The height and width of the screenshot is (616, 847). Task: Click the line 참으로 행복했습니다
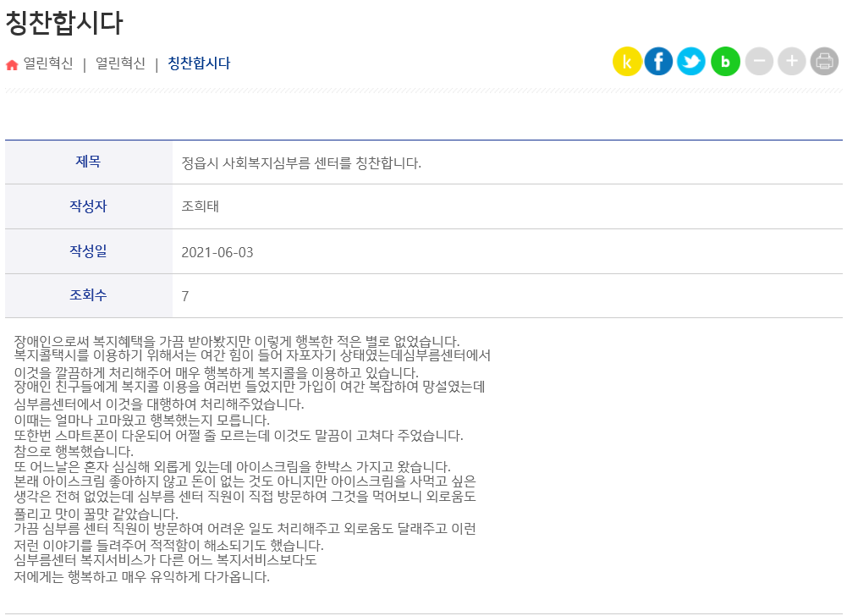(74, 452)
